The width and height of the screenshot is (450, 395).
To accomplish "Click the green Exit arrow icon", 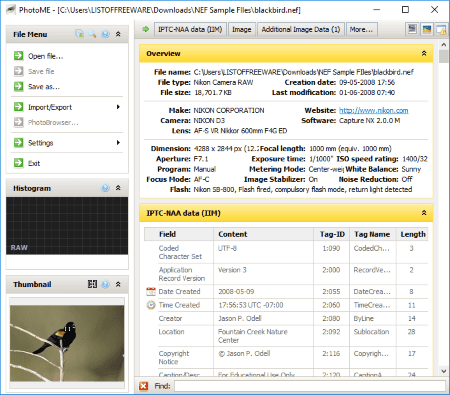I will click(x=19, y=163).
